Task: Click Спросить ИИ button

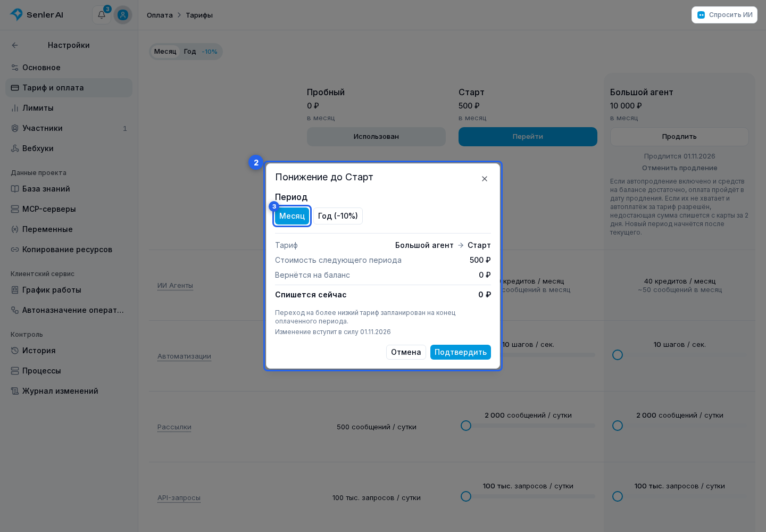Action: [725, 15]
